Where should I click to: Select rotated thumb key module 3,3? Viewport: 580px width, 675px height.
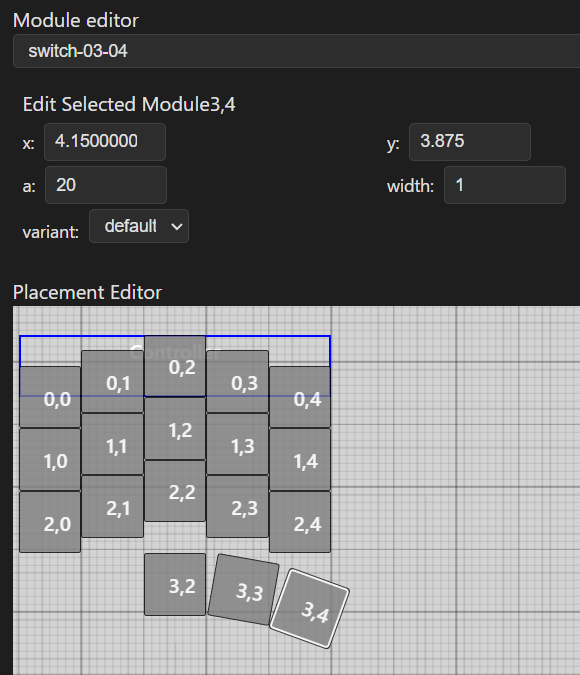(x=243, y=589)
